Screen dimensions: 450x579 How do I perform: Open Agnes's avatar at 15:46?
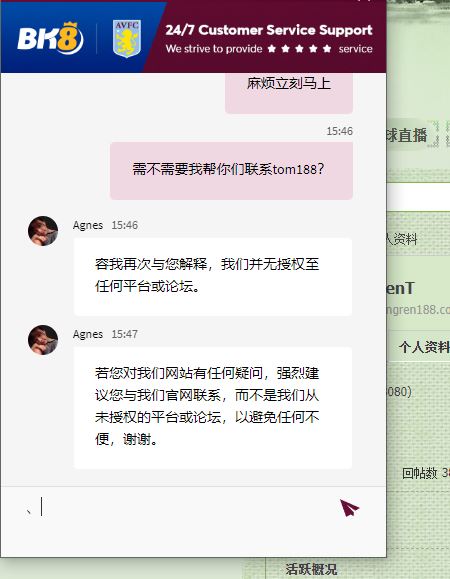pos(43,231)
